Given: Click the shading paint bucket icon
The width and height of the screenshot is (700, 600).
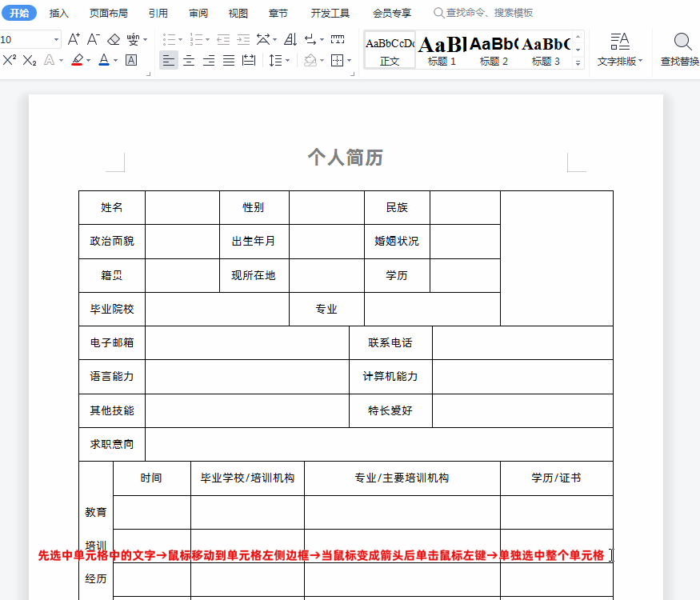Looking at the screenshot, I should coord(310,60).
